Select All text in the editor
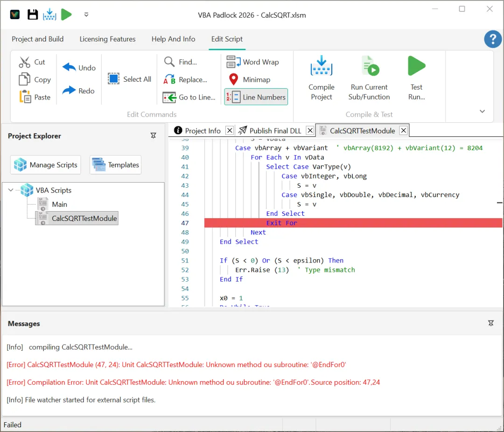Image resolution: width=504 pixels, height=432 pixels. tap(130, 79)
